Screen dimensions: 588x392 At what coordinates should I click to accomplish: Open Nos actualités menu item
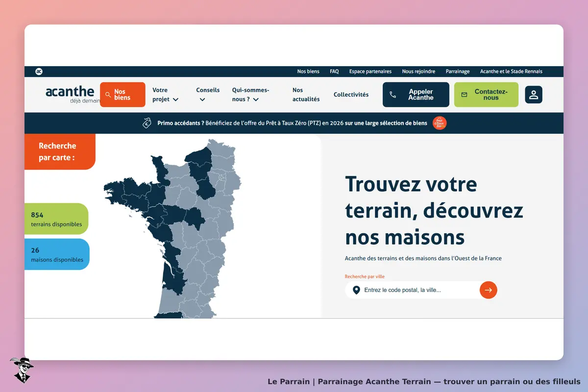click(x=306, y=95)
